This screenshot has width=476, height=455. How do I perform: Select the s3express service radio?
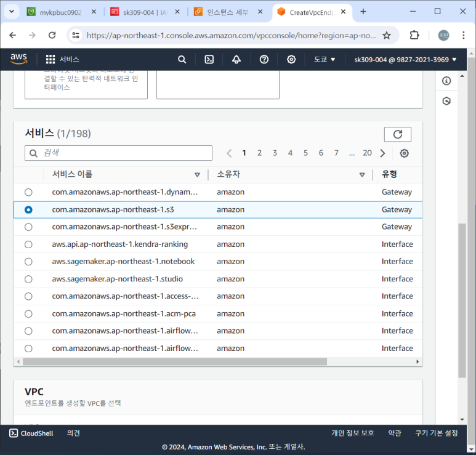point(28,227)
